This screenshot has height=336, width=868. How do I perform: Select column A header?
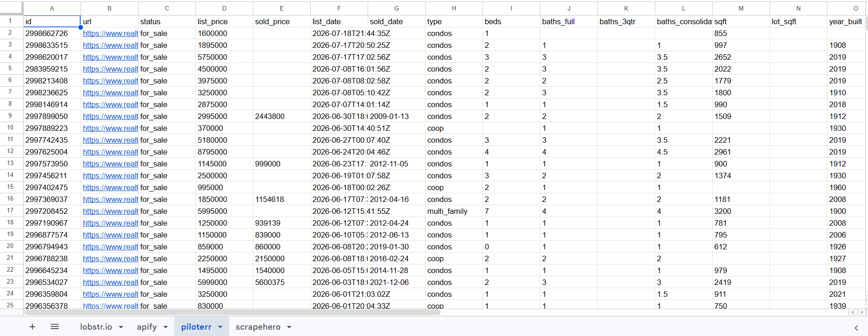(52, 8)
